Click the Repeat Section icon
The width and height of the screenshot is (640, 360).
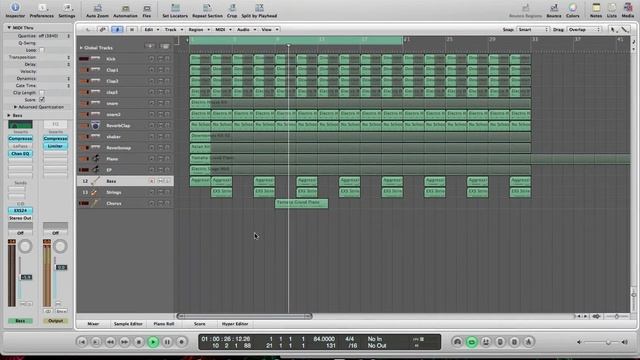point(207,7)
